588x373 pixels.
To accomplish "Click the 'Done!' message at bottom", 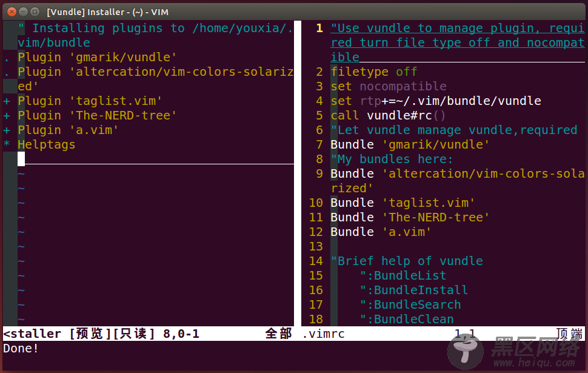I will pyautogui.click(x=21, y=349).
